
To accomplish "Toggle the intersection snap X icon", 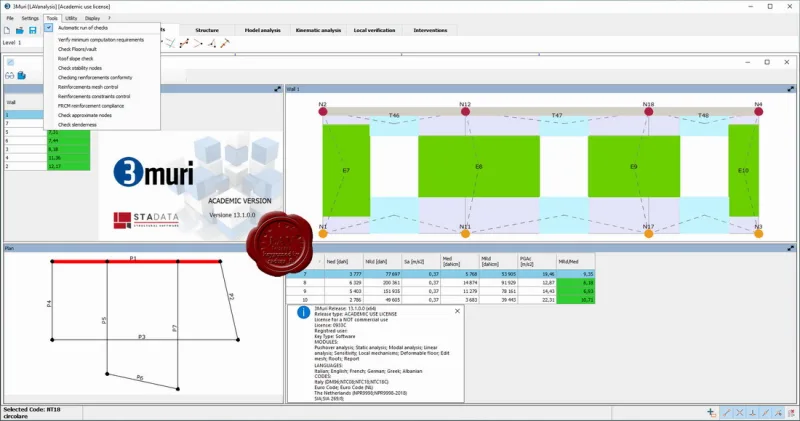I will click(x=740, y=412).
